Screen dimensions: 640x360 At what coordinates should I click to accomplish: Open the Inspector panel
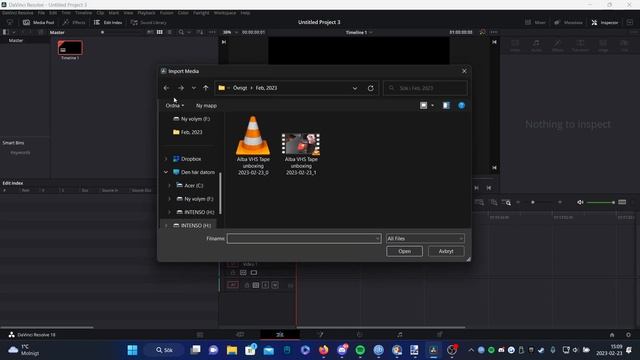[604, 22]
